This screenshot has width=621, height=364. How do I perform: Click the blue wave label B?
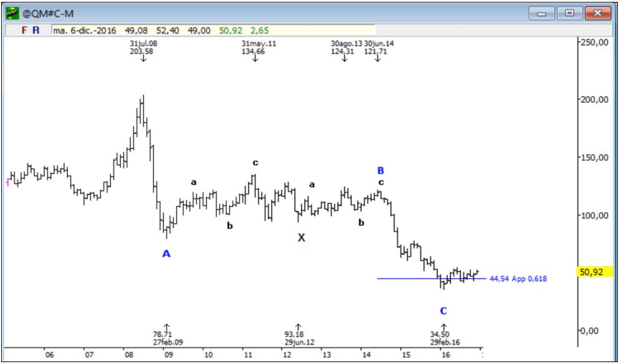380,171
